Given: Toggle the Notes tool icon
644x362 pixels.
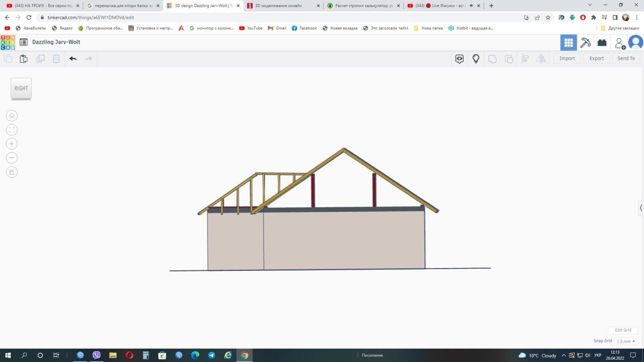Looking at the screenshot, I should pos(459,59).
